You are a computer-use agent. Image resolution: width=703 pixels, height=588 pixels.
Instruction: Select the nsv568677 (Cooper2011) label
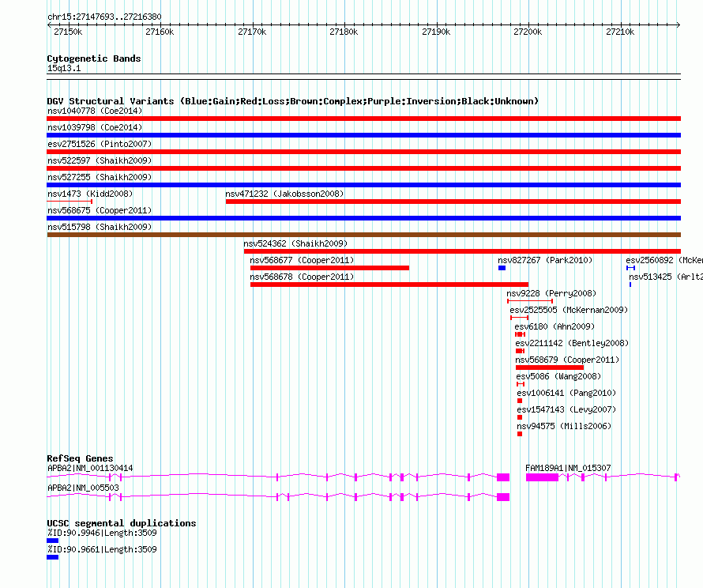coord(302,260)
